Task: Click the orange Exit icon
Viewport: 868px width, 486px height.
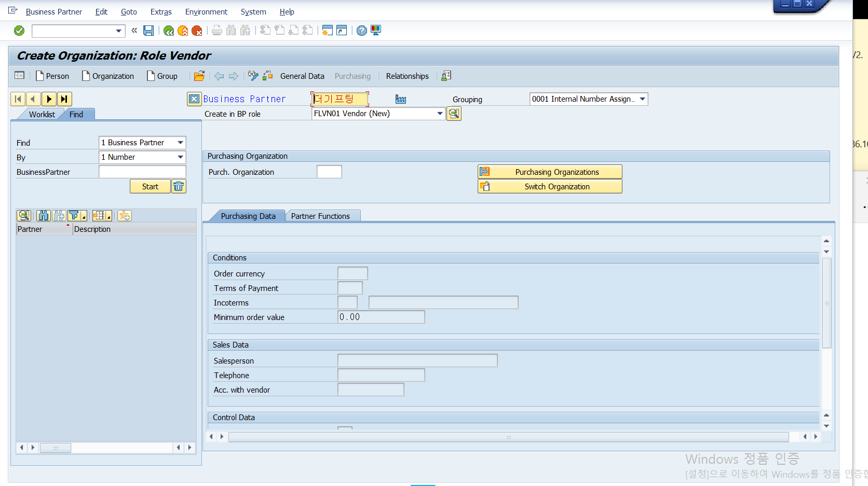Action: click(x=183, y=31)
